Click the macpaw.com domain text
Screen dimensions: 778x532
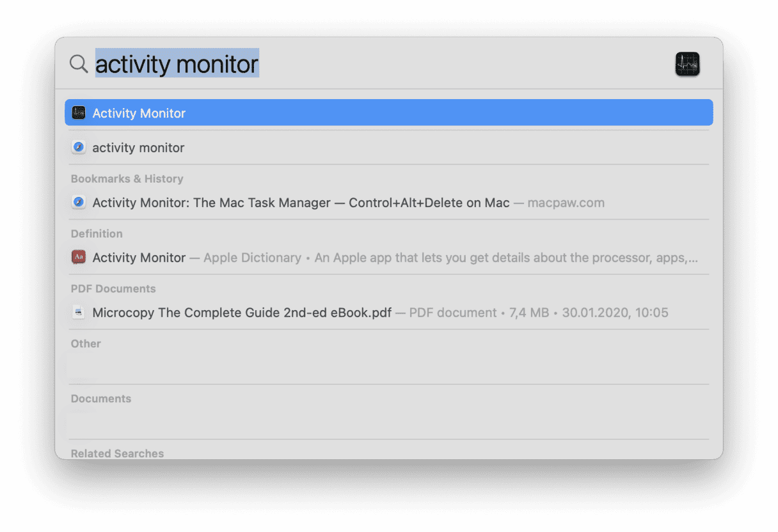tap(566, 203)
